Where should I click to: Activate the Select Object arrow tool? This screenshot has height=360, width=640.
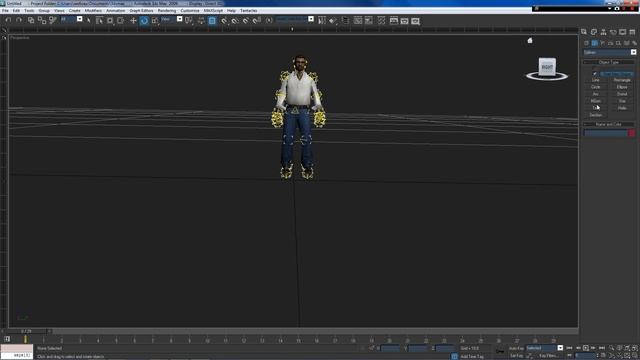tap(89, 20)
